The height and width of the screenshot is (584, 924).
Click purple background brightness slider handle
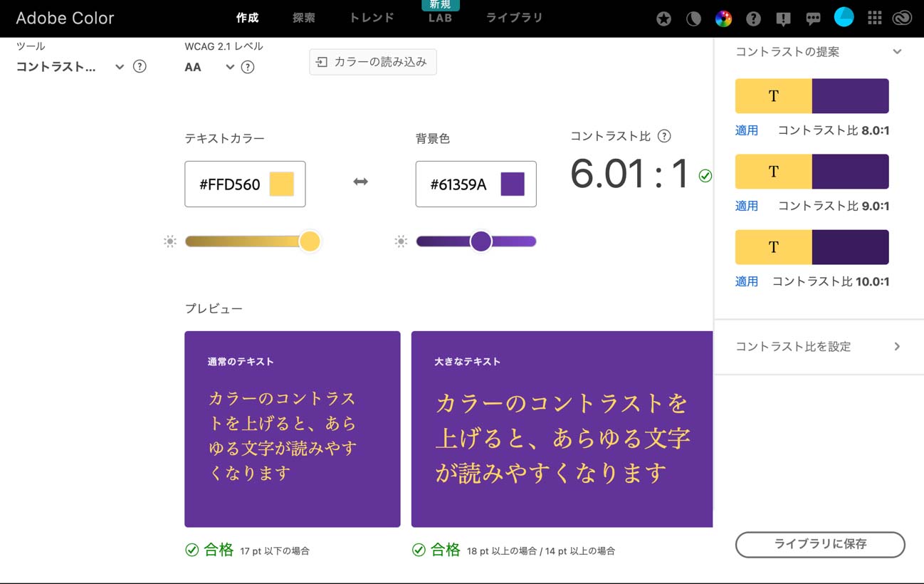(x=481, y=241)
